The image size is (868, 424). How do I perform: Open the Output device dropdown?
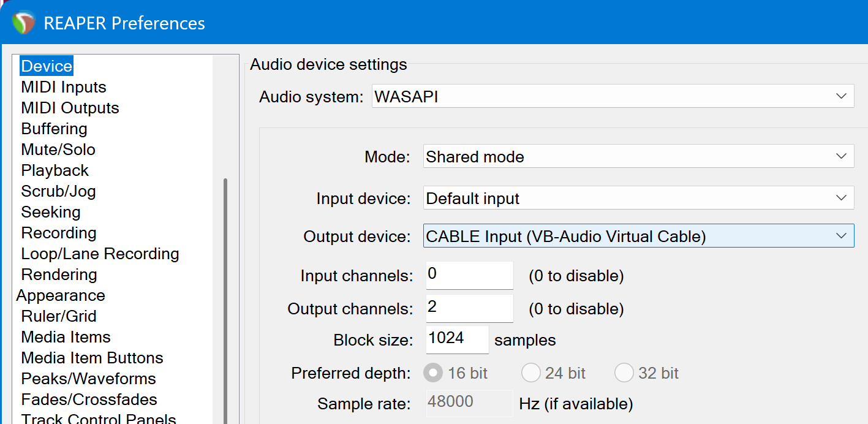pyautogui.click(x=638, y=237)
